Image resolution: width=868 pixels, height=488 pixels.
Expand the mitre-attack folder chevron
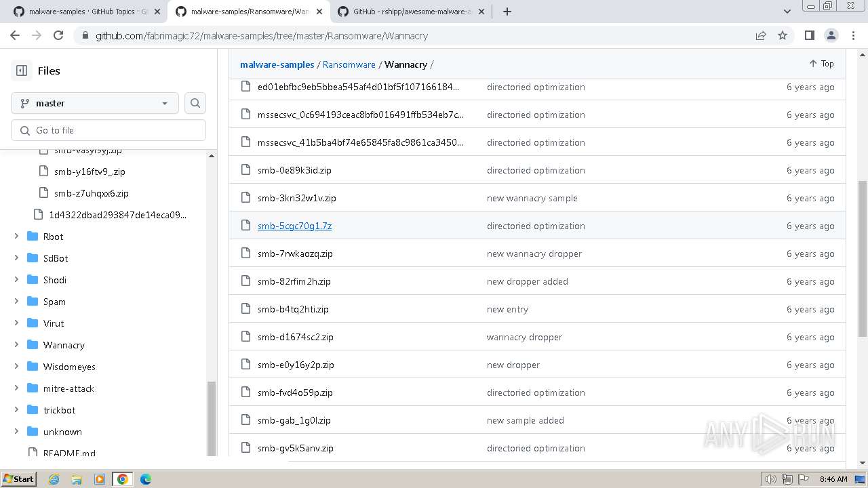pyautogui.click(x=16, y=388)
